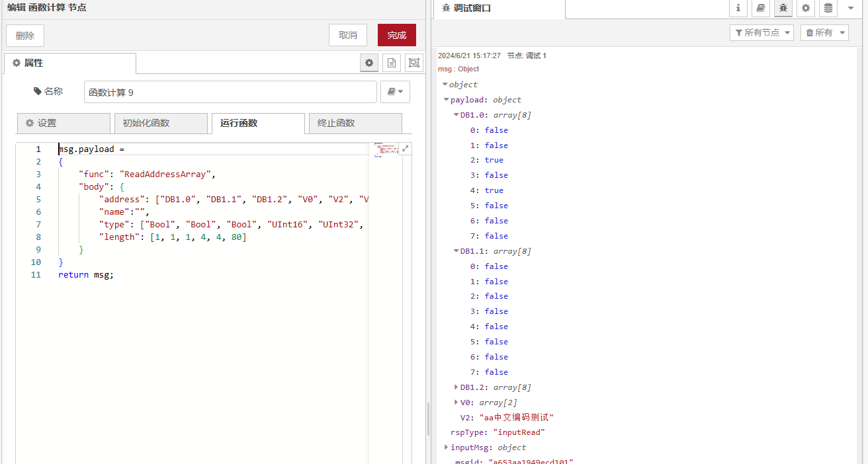
Task: Open the node description document icon
Action: pos(392,63)
